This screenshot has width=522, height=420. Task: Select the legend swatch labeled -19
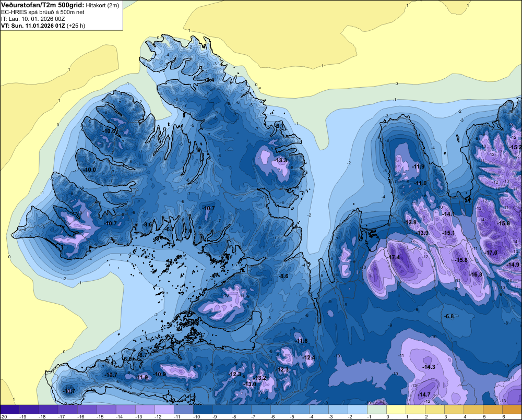click(29, 410)
